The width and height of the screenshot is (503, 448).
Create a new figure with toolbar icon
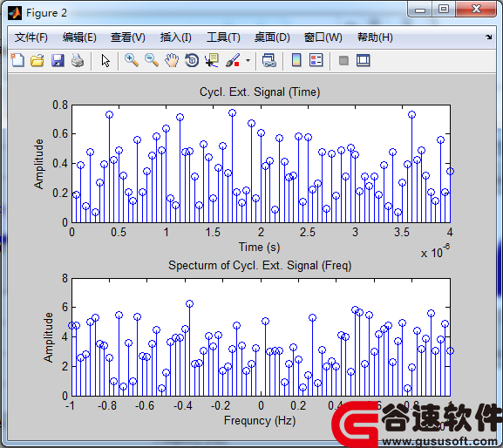[x=17, y=60]
